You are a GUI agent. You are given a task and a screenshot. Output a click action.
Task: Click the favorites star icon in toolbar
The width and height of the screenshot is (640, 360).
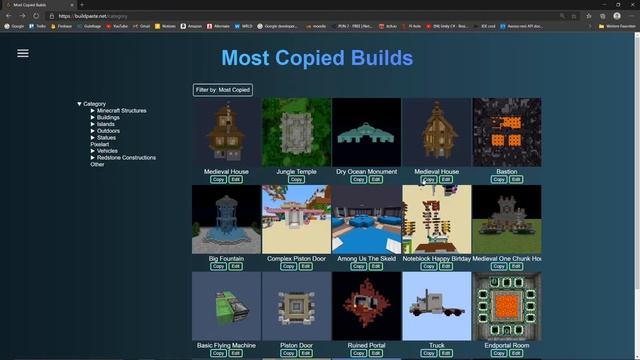click(589, 16)
